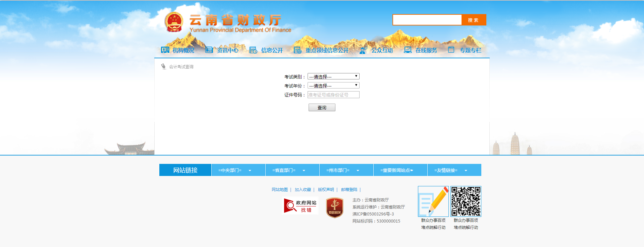Viewport: 644px width, 247px height.
Task: Click the 机构概况 navigation icon
Action: pyautogui.click(x=165, y=50)
